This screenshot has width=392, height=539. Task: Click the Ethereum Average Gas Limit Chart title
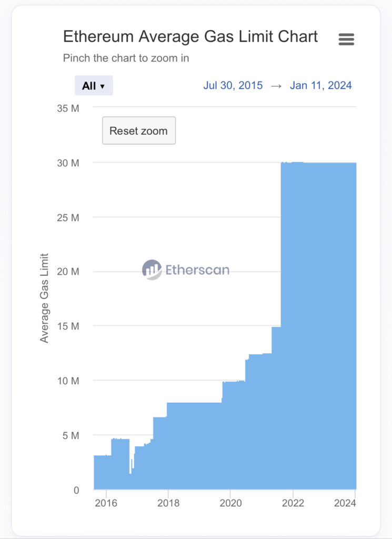tap(190, 36)
